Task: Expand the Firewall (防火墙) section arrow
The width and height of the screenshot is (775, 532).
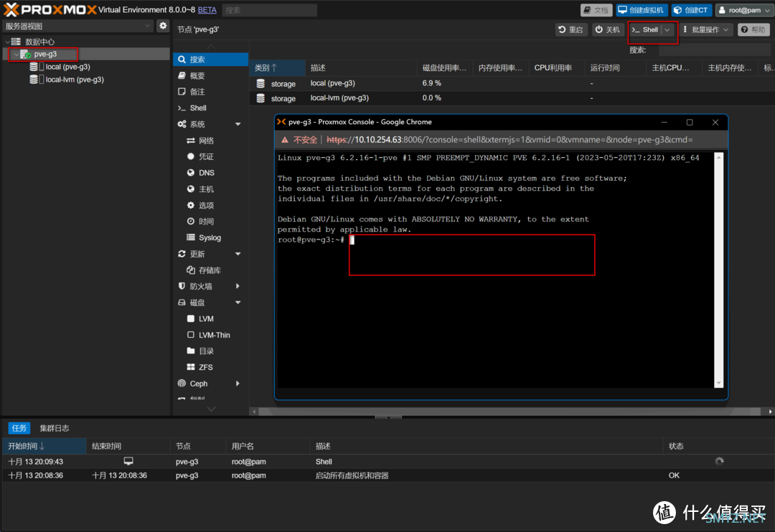Action: (x=238, y=287)
